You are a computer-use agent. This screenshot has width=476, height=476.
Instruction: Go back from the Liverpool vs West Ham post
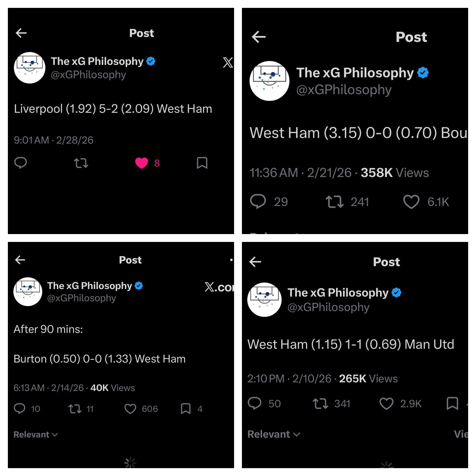tap(21, 33)
